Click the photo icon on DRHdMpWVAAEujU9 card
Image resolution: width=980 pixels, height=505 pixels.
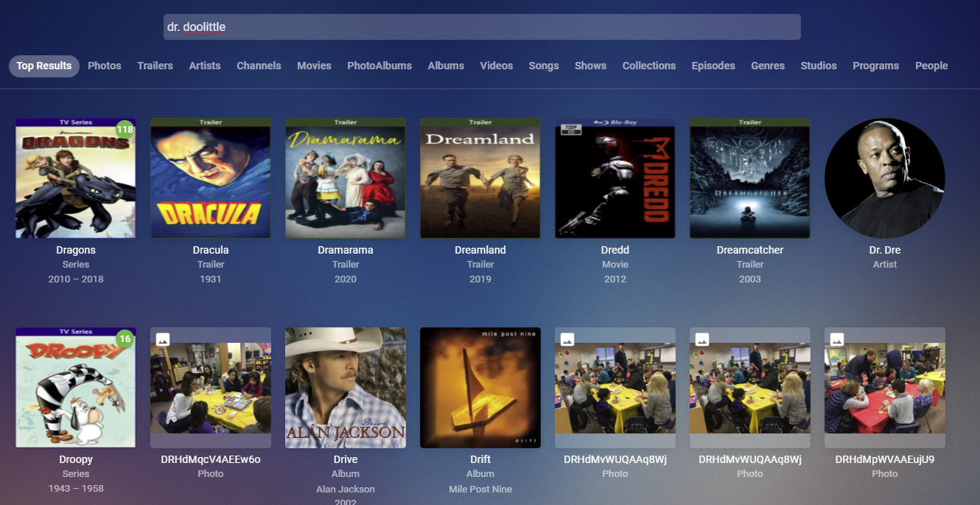coord(837,339)
